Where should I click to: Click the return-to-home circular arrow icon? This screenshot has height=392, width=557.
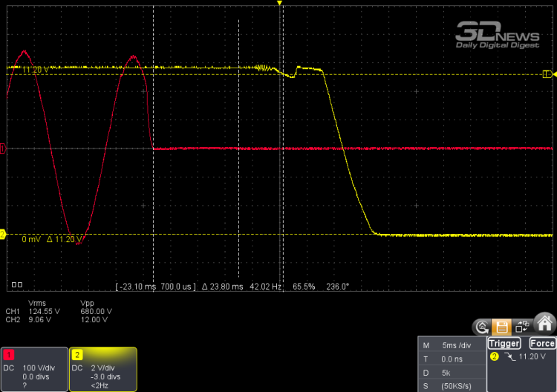(x=483, y=326)
